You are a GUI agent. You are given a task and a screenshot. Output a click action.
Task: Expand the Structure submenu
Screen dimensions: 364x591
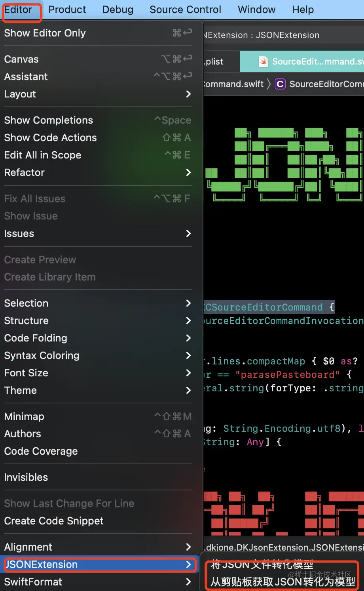click(98, 320)
